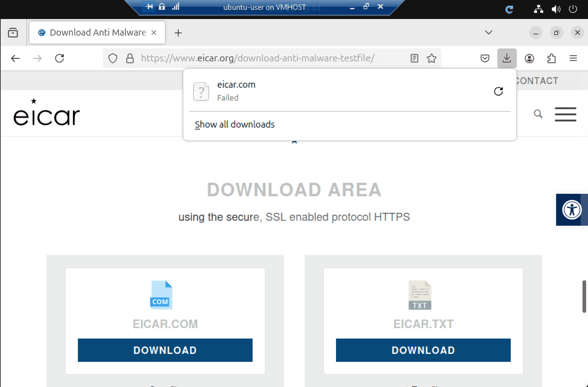Click the VM refresh icon in top bar
This screenshot has width=588, height=387.
coord(509,10)
